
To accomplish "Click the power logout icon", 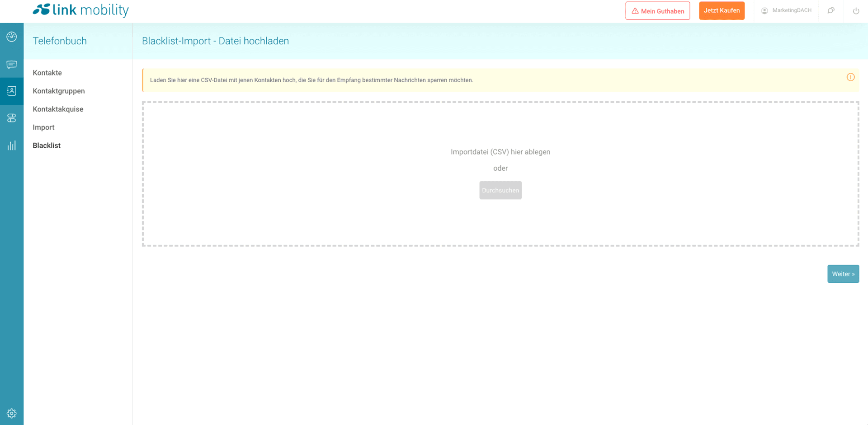I will pos(856,11).
